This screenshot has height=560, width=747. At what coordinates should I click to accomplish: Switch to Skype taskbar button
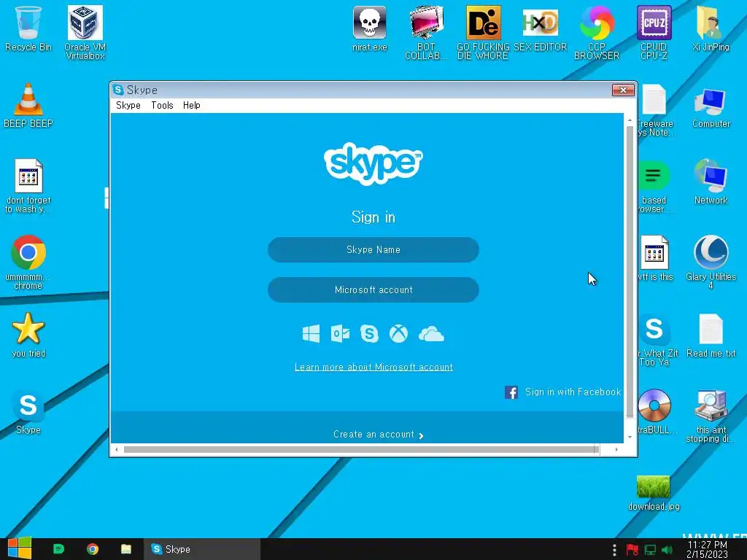coord(202,549)
